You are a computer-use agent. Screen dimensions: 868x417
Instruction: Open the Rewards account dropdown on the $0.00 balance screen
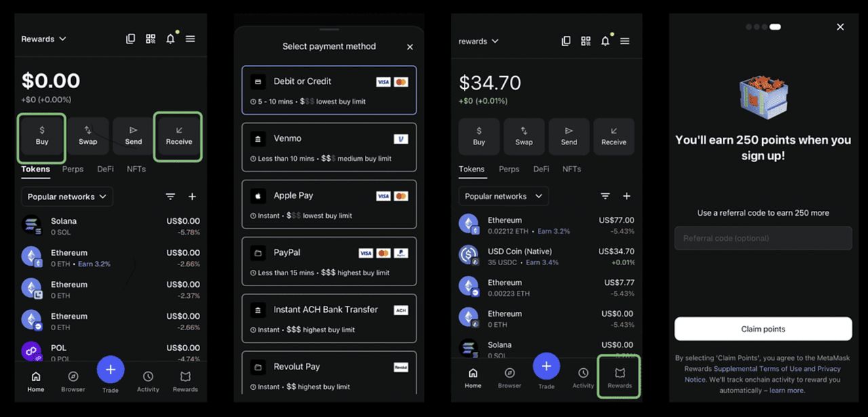[x=44, y=39]
